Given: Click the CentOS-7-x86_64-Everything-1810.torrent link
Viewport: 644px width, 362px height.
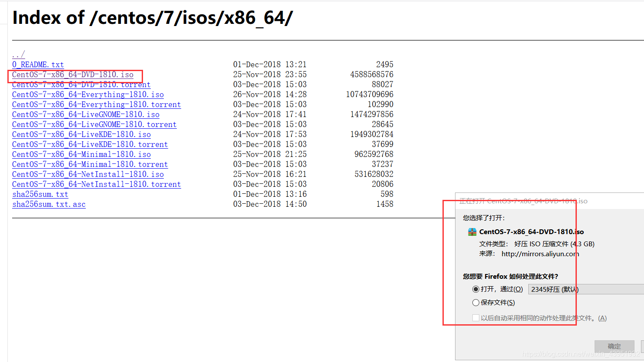Looking at the screenshot, I should tap(97, 104).
